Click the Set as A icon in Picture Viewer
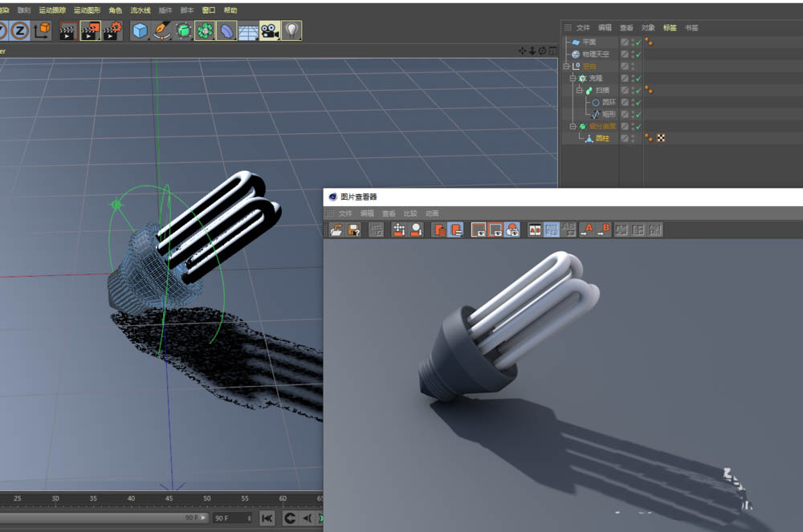The width and height of the screenshot is (803, 532). click(586, 230)
